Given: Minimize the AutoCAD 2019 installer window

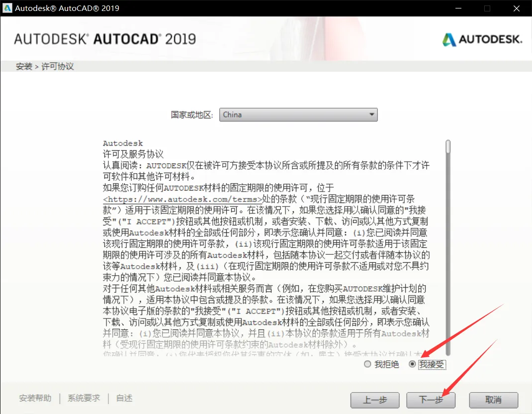Looking at the screenshot, I should click(458, 8).
